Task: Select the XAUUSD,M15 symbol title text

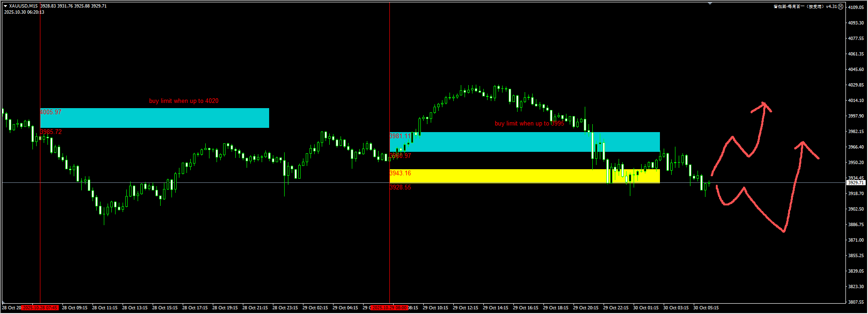Action: 23,6
